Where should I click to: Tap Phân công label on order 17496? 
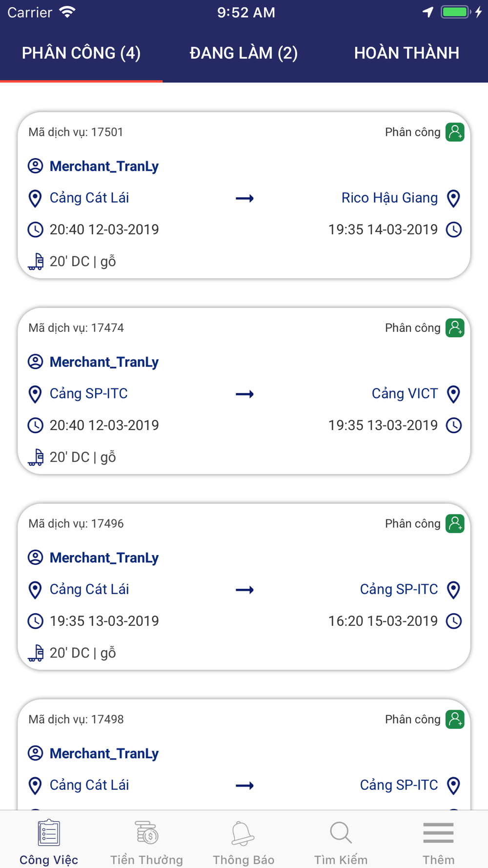412,524
